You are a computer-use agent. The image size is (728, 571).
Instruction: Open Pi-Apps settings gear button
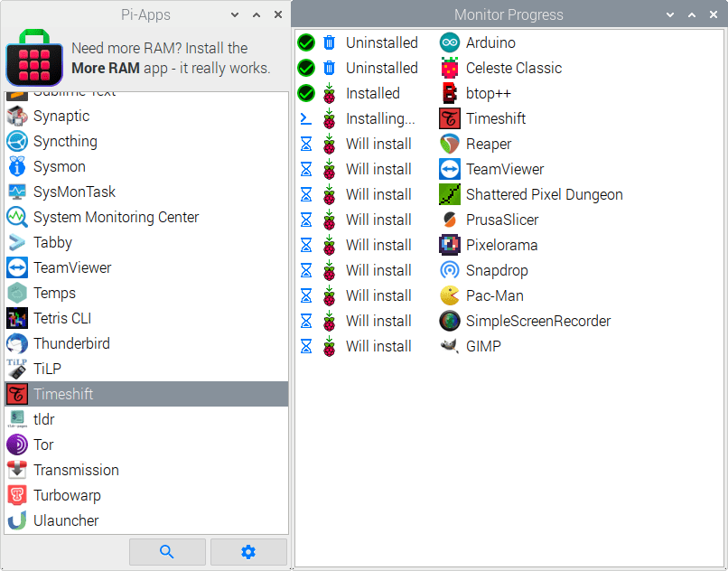tap(248, 552)
